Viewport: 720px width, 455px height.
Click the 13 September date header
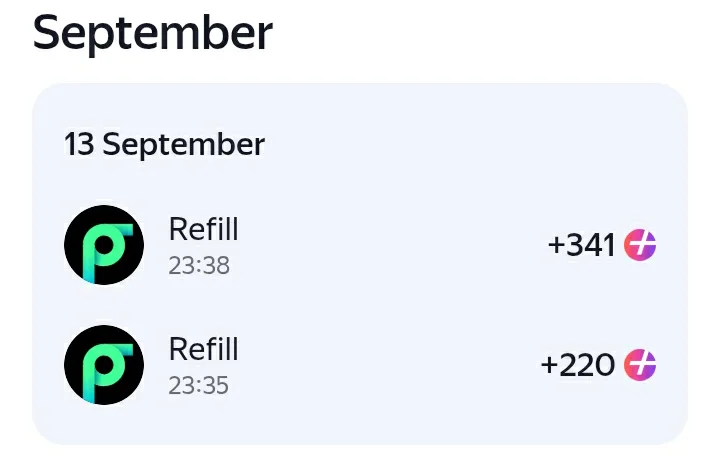point(164,144)
